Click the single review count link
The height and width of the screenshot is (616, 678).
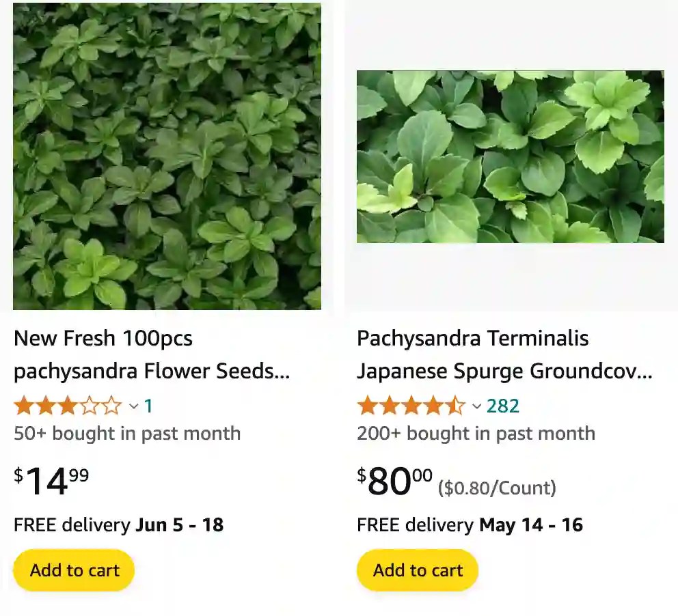click(148, 406)
